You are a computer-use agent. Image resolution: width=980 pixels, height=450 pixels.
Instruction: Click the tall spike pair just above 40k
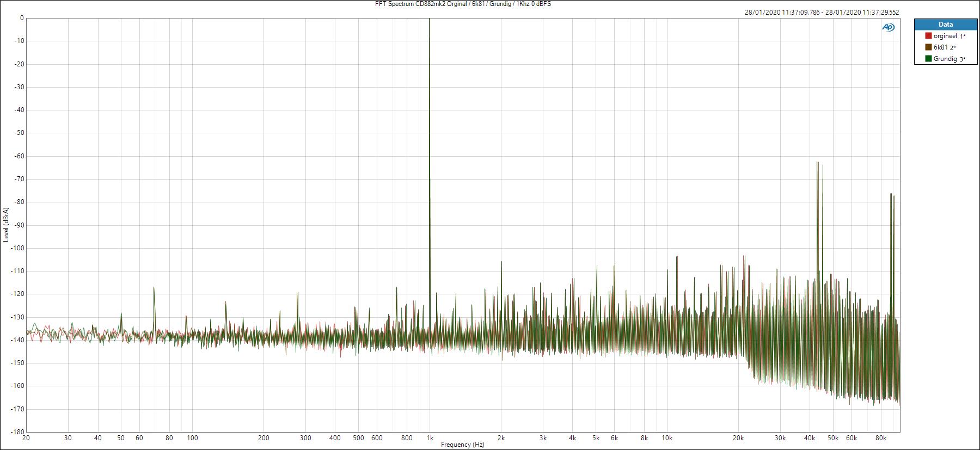tap(819, 163)
